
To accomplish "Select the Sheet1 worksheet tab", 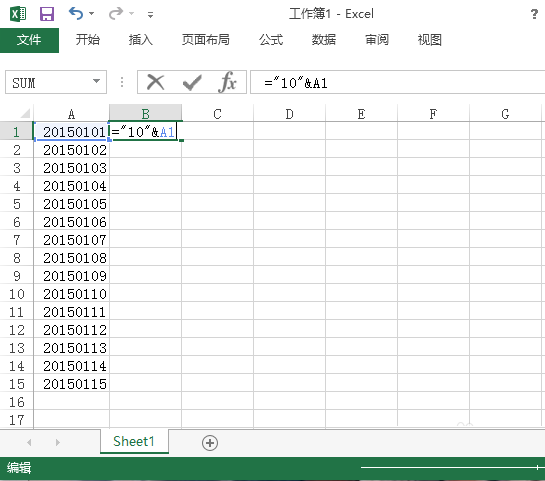I will tap(134, 441).
